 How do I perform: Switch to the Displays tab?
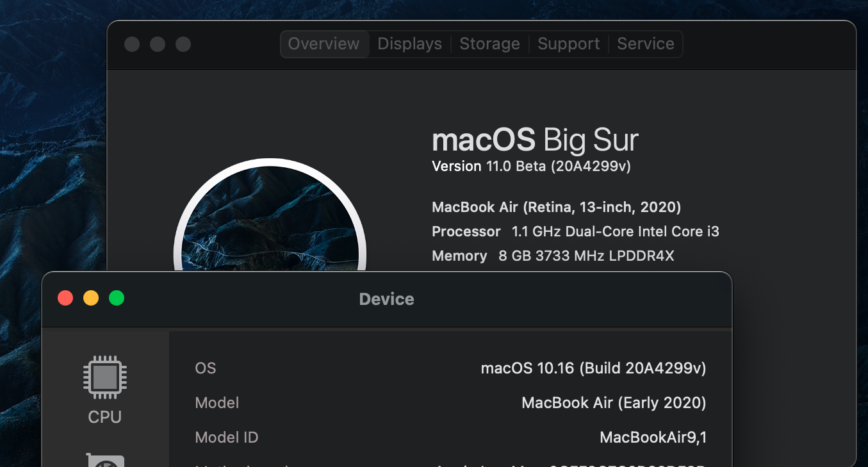click(410, 44)
